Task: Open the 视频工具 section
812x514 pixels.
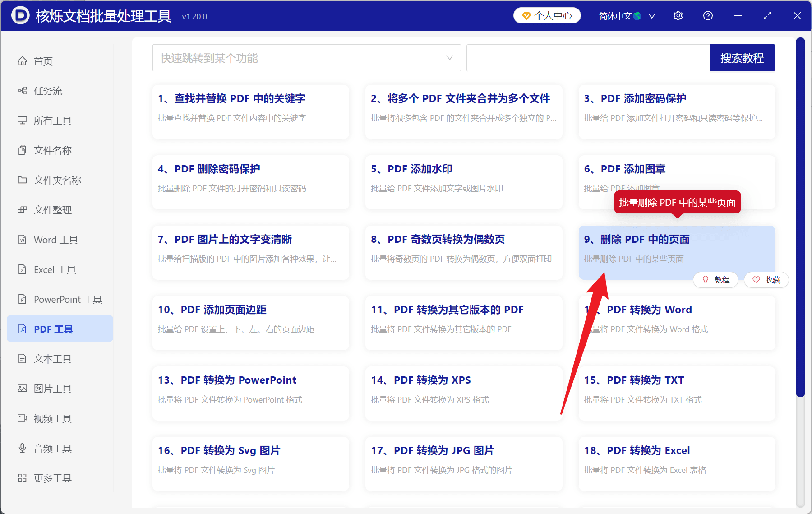Action: 52,418
